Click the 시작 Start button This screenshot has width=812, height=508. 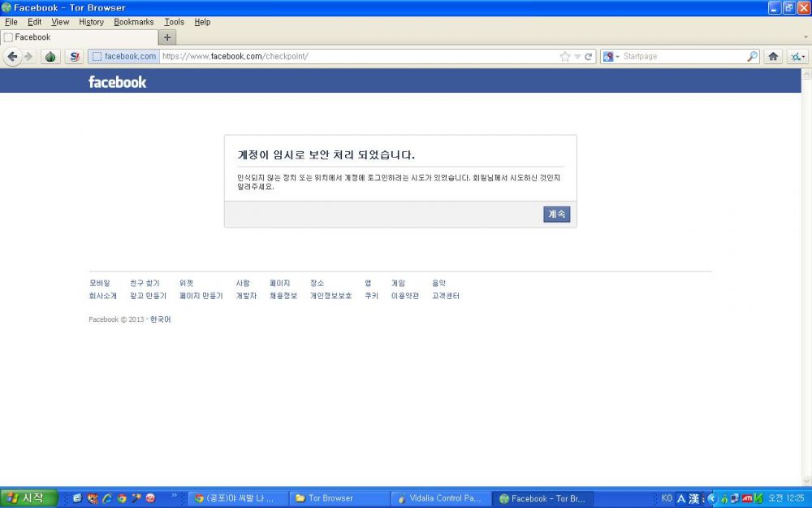pos(29,498)
